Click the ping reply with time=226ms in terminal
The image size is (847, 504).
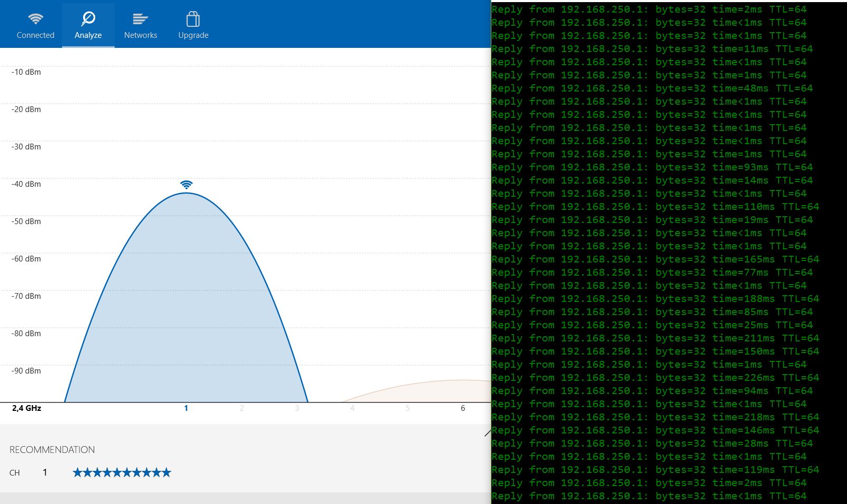656,378
